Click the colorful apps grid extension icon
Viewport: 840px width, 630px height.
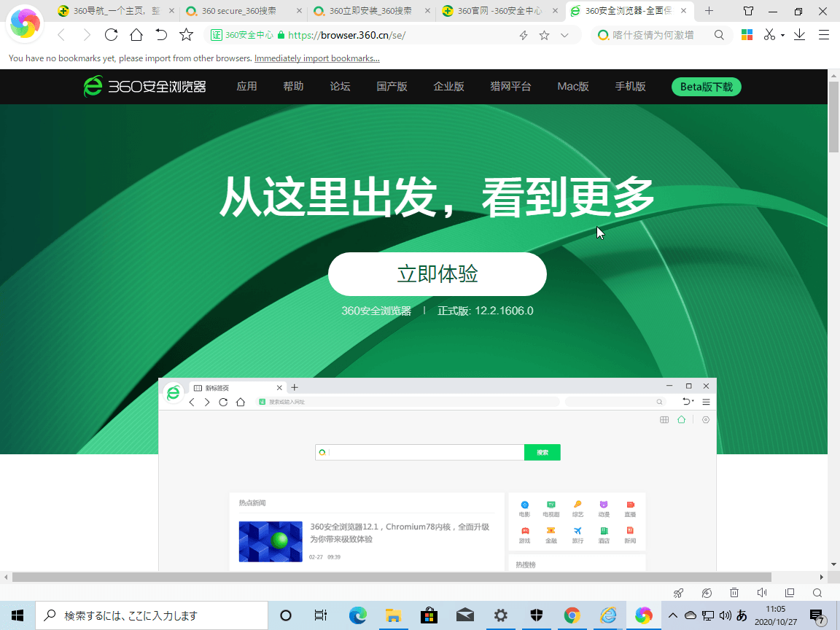(x=747, y=35)
